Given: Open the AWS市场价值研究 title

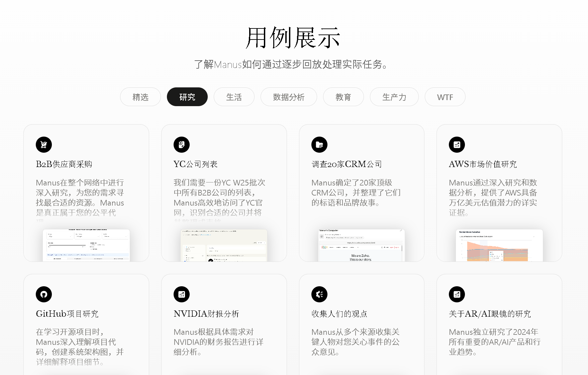Looking at the screenshot, I should pyautogui.click(x=483, y=164).
